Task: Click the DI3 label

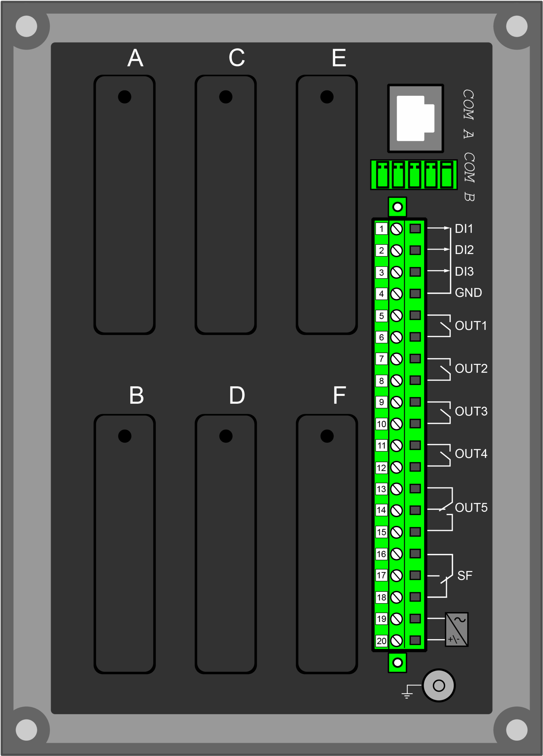Action: [464, 271]
